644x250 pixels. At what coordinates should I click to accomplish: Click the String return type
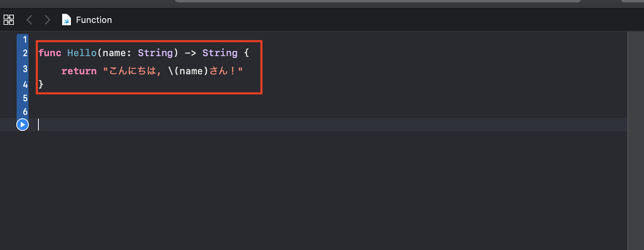[220, 53]
